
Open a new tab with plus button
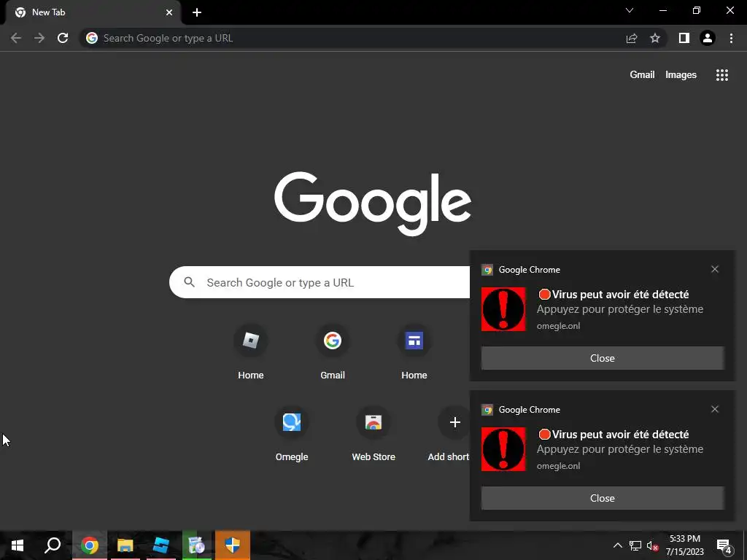[x=197, y=12]
